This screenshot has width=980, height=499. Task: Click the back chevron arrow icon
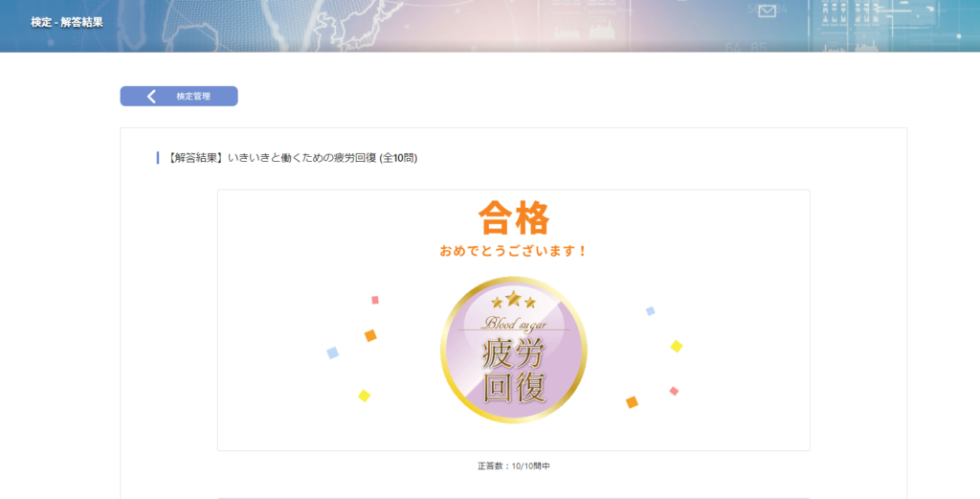click(151, 97)
